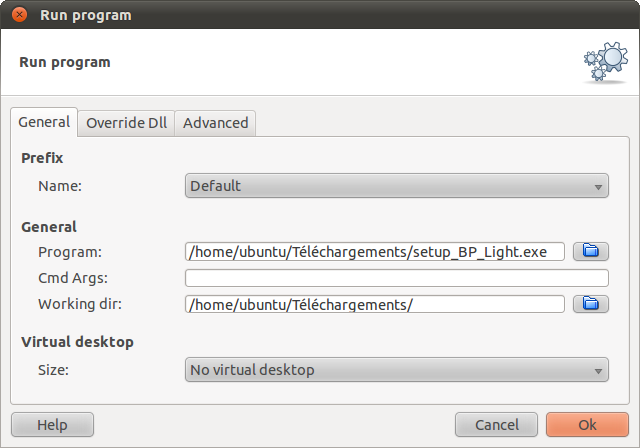The height and width of the screenshot is (448, 640).
Task: Expand the No virtual desktop size dropdown
Action: coord(397,370)
